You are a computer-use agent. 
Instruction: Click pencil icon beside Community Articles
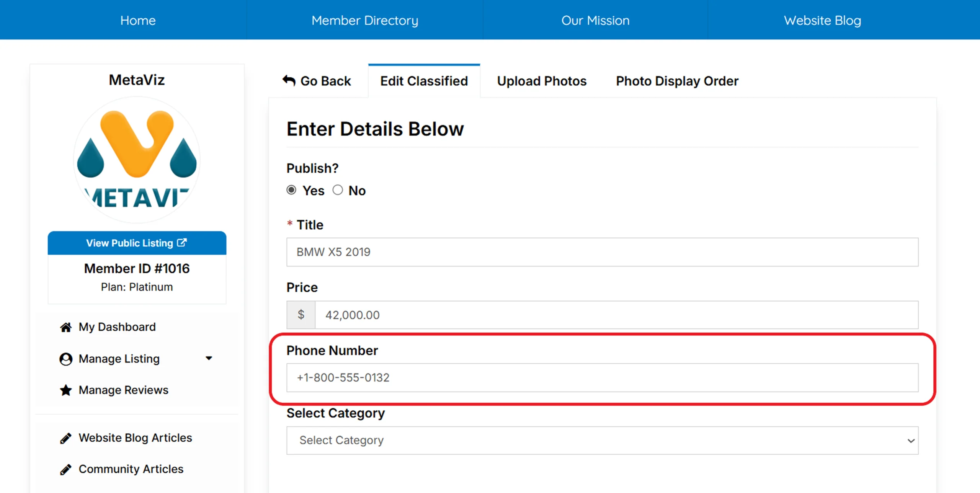(66, 470)
